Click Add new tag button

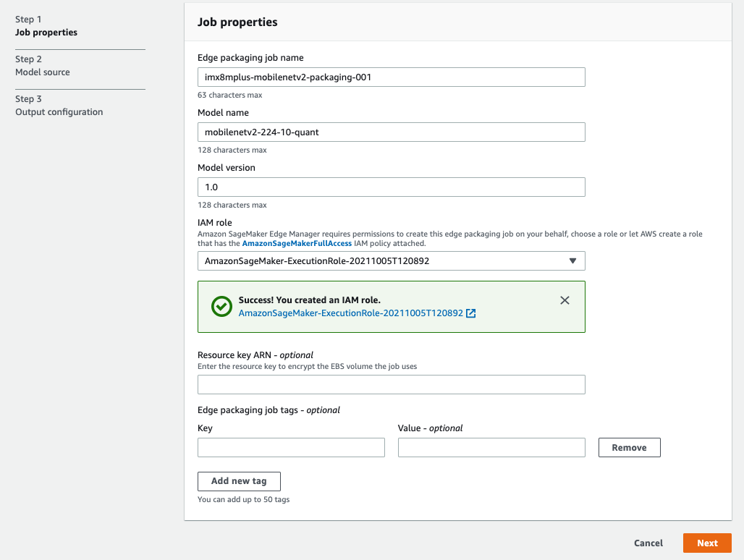239,481
